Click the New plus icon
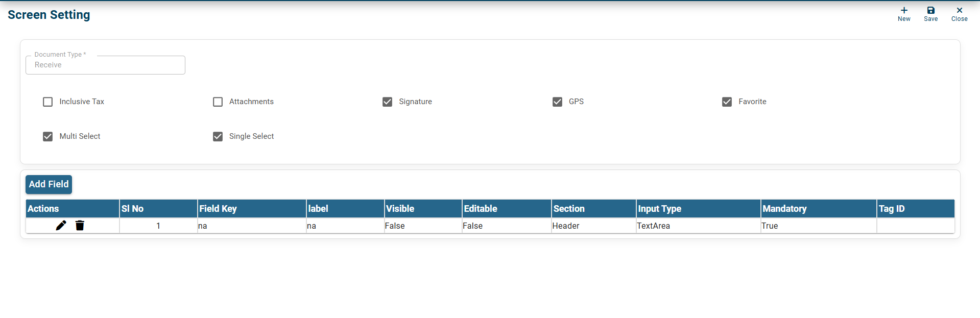This screenshot has width=980, height=318. coord(904,11)
